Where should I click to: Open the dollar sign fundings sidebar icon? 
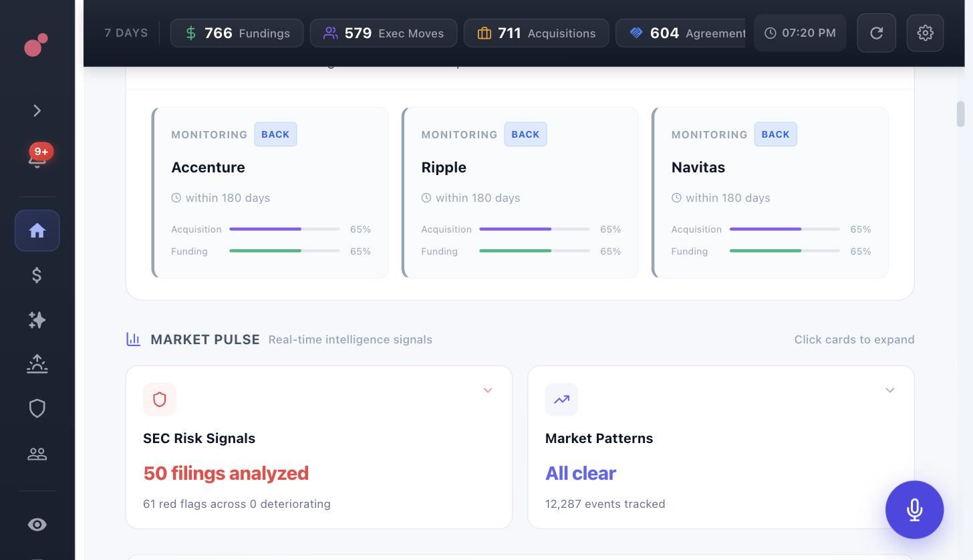37,275
